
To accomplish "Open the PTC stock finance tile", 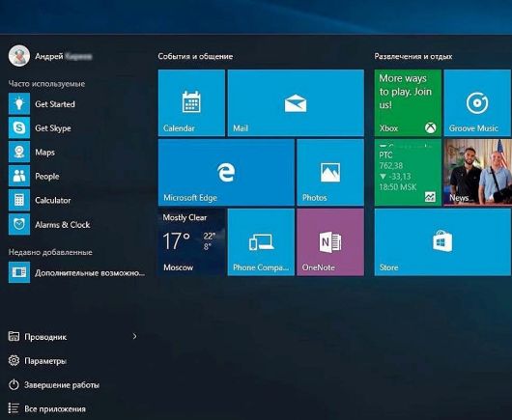I will pyautogui.click(x=408, y=172).
